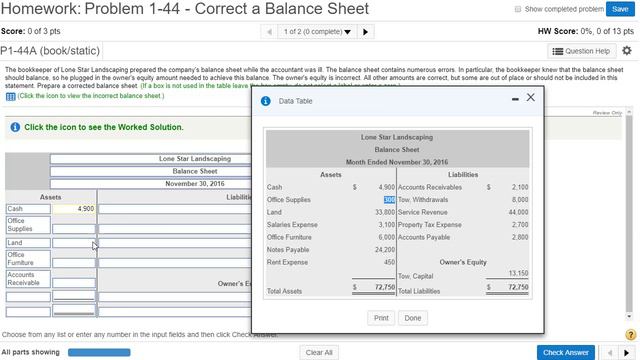Click the Cash amount field showing 4,900

coord(74,209)
